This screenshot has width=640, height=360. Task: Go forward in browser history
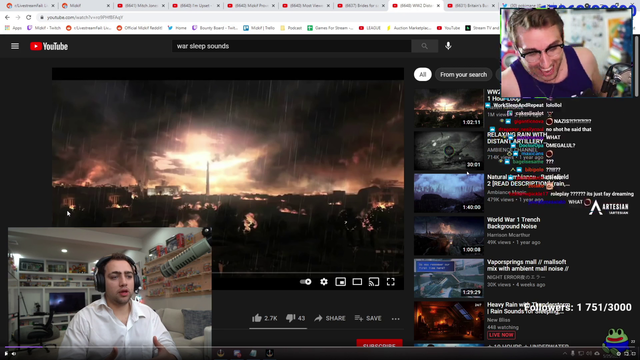click(18, 17)
